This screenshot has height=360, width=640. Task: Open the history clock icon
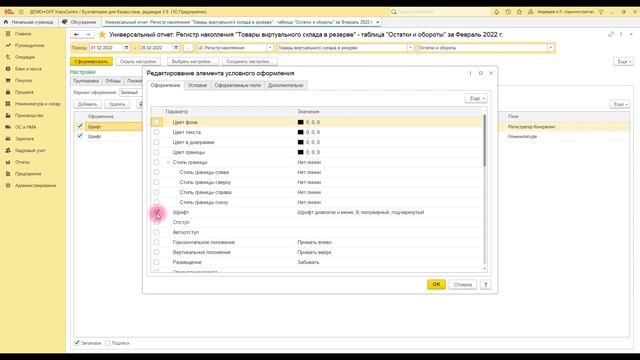[x=508, y=12]
